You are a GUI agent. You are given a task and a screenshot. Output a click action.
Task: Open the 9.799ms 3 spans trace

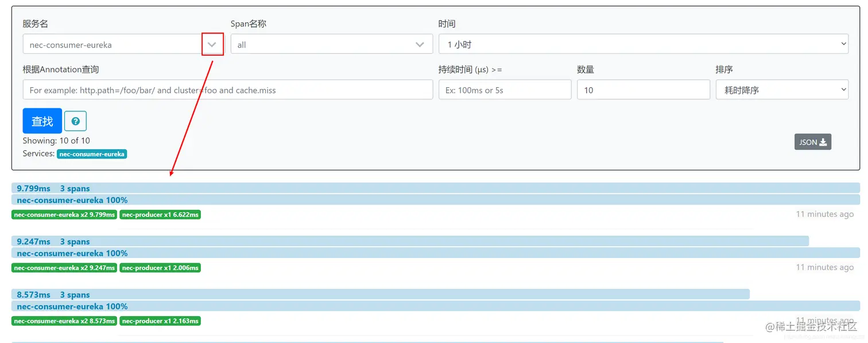436,188
